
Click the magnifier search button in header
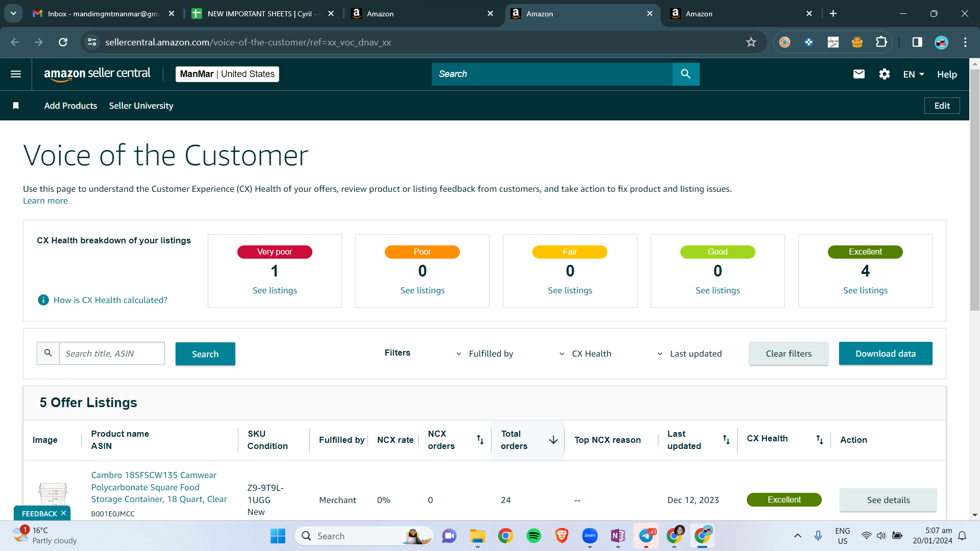pyautogui.click(x=685, y=74)
